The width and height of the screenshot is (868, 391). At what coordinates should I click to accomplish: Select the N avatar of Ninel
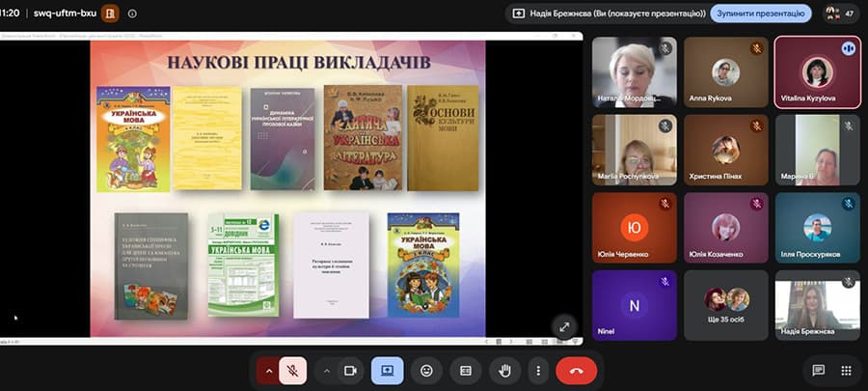635,305
